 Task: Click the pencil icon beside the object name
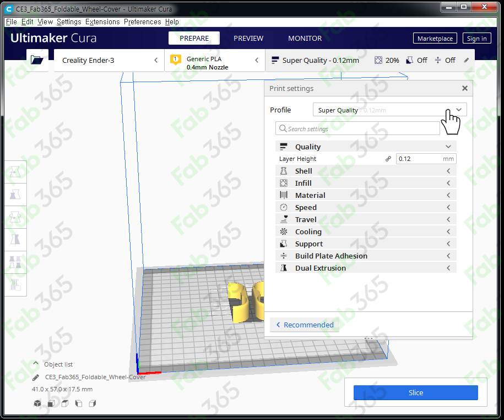(x=36, y=377)
